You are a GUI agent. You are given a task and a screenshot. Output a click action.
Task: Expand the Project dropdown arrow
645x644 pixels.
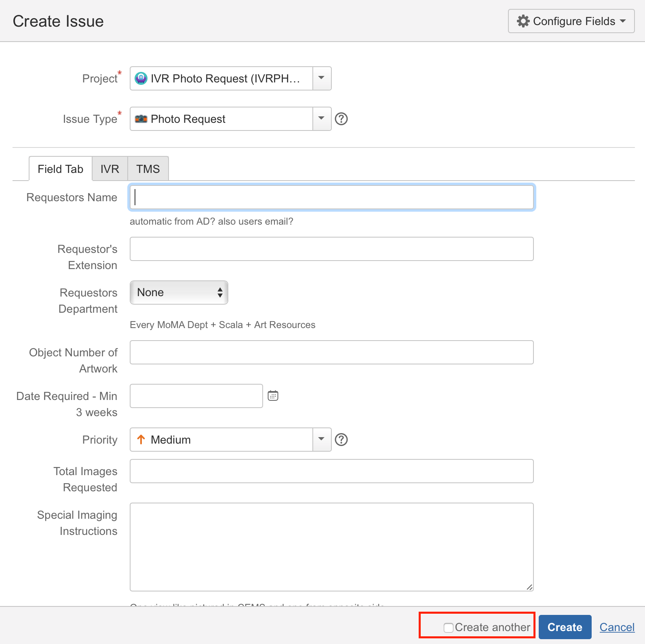click(x=322, y=78)
